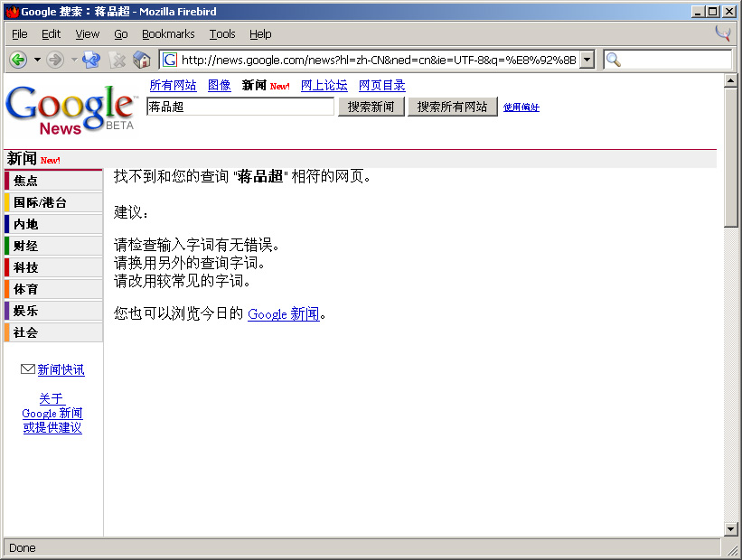Open the 图像 link

click(220, 86)
